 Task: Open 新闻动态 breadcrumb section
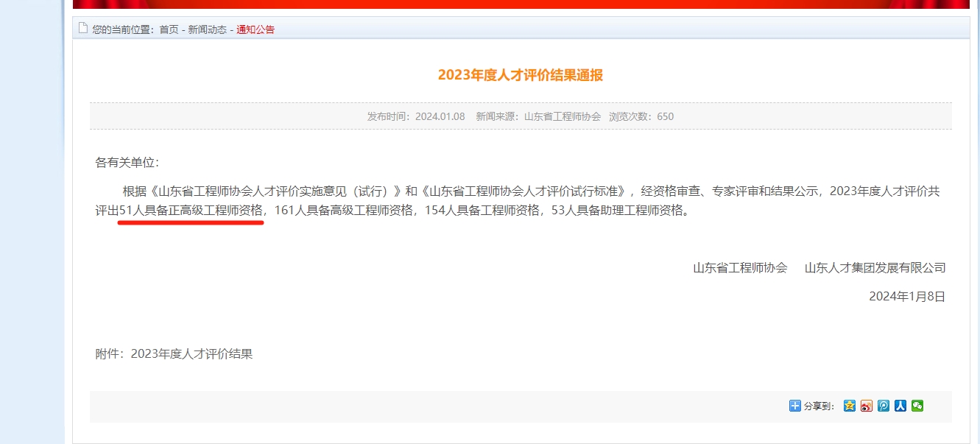pyautogui.click(x=207, y=29)
